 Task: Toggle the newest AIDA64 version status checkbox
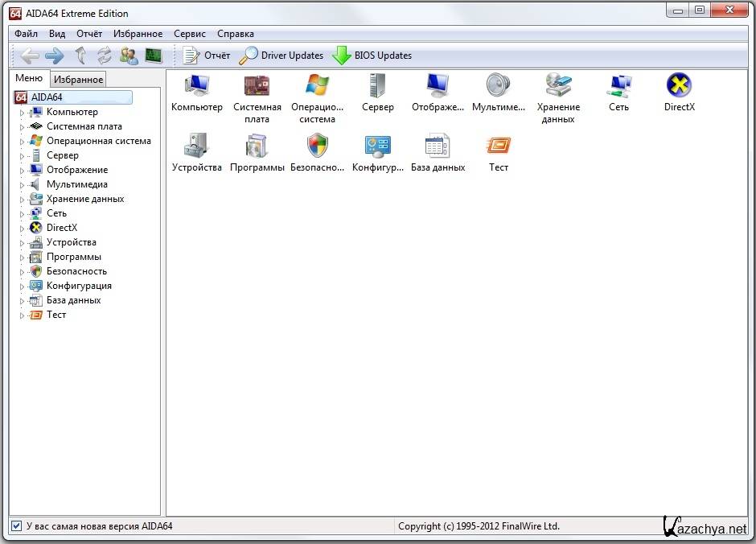pyautogui.click(x=17, y=526)
